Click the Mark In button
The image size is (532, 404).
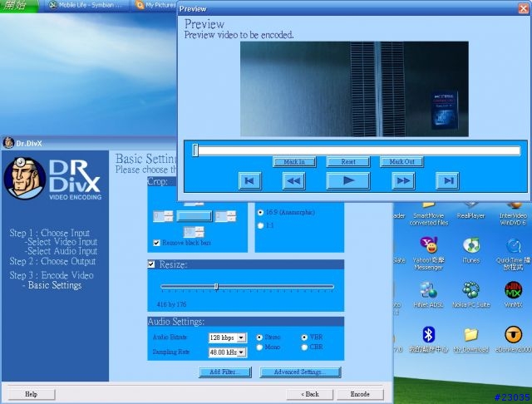[x=294, y=162]
